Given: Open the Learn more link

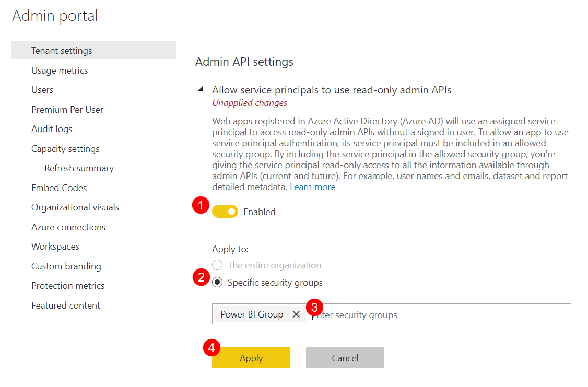Looking at the screenshot, I should coord(312,186).
